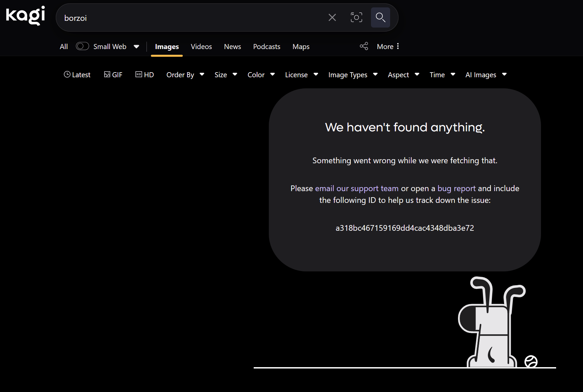Click the share icon
Image resolution: width=583 pixels, height=392 pixels.
point(364,46)
